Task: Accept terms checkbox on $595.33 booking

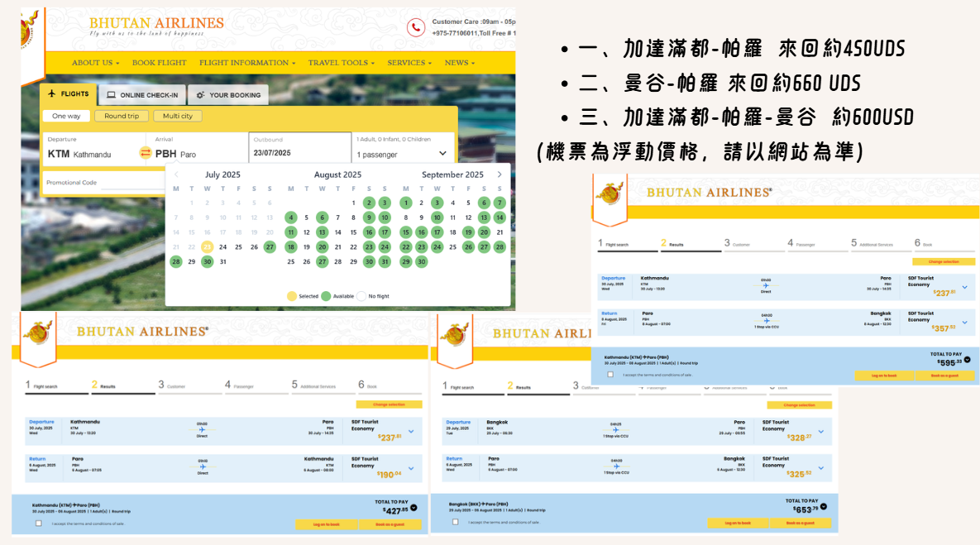Action: (610, 375)
